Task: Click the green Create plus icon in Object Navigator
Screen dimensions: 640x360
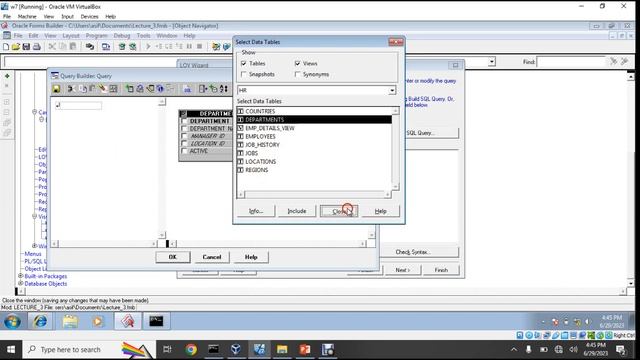Action: click(7, 76)
